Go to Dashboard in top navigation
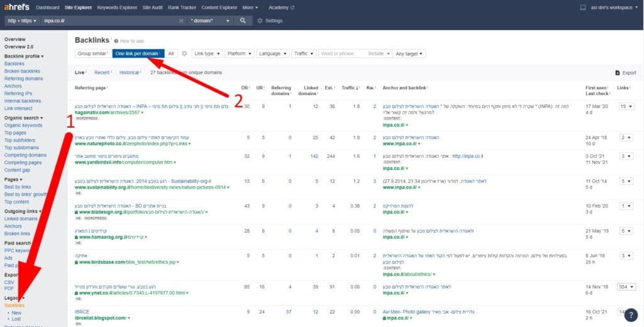This screenshot has width=644, height=327. [48, 8]
